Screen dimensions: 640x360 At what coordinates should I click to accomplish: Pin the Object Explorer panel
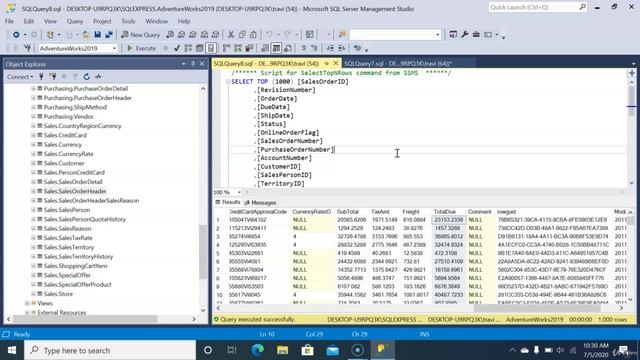pos(193,64)
